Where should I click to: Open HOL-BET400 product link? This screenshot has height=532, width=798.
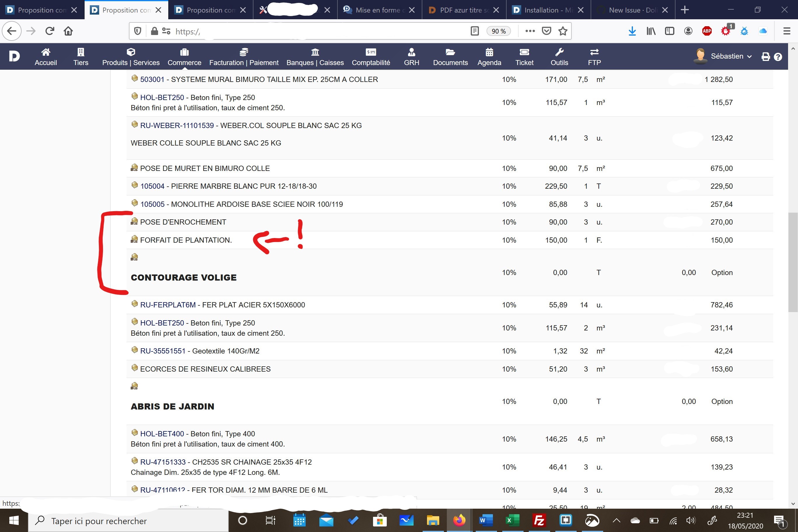click(162, 434)
